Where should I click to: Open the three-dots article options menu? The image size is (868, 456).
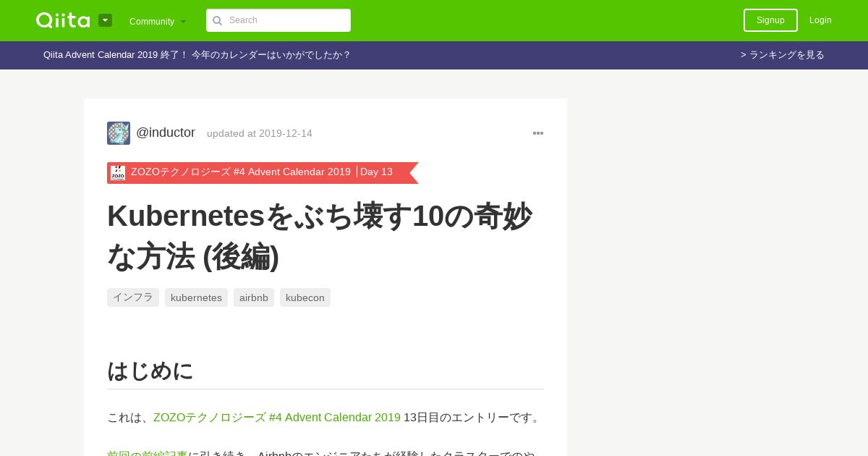(x=538, y=133)
